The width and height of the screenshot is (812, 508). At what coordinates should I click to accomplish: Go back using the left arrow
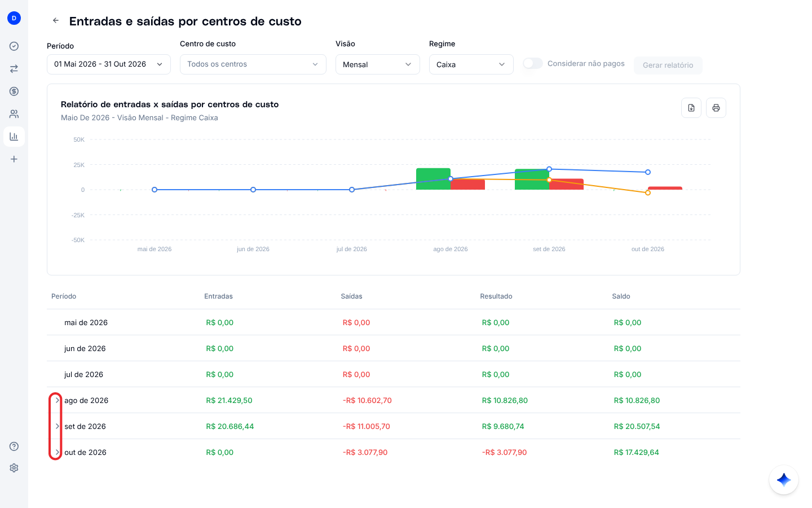point(56,21)
